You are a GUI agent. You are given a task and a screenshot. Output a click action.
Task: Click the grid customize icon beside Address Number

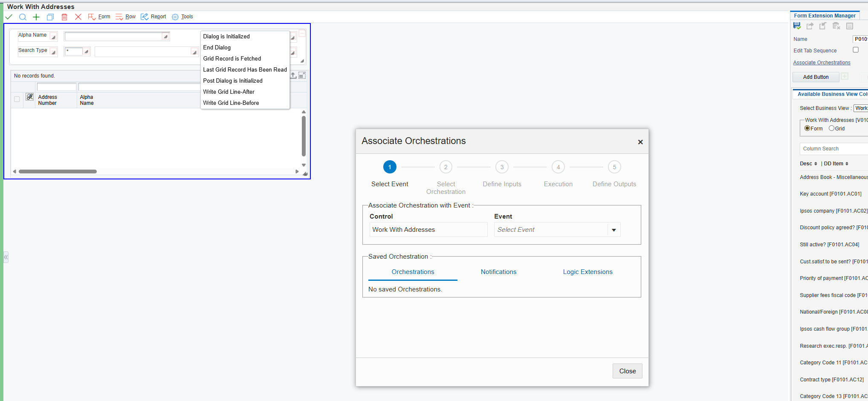click(x=29, y=97)
